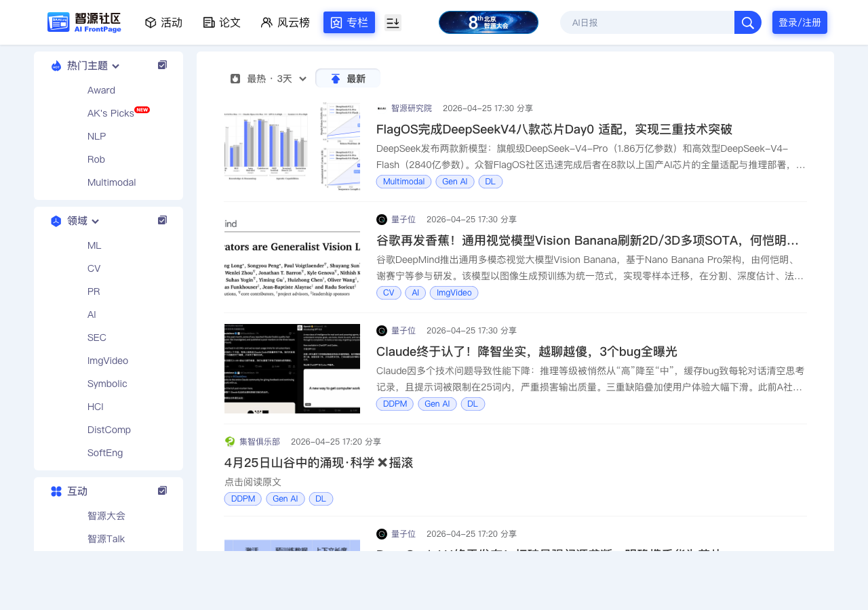Select the ML domain
This screenshot has width=868, height=610.
pyautogui.click(x=94, y=245)
